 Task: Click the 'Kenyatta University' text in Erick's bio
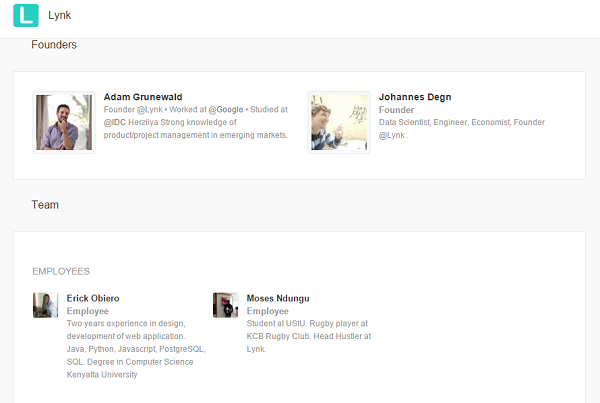click(102, 375)
